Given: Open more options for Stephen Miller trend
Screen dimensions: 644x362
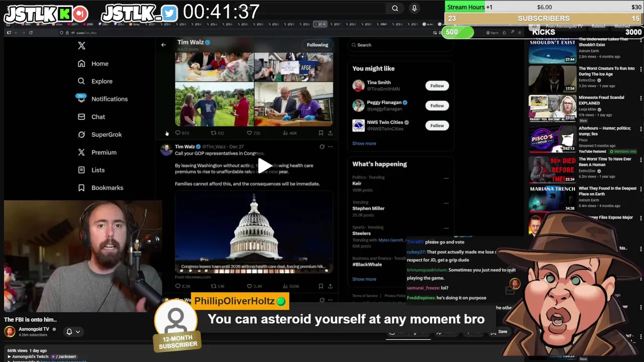Looking at the screenshot, I should [446, 203].
